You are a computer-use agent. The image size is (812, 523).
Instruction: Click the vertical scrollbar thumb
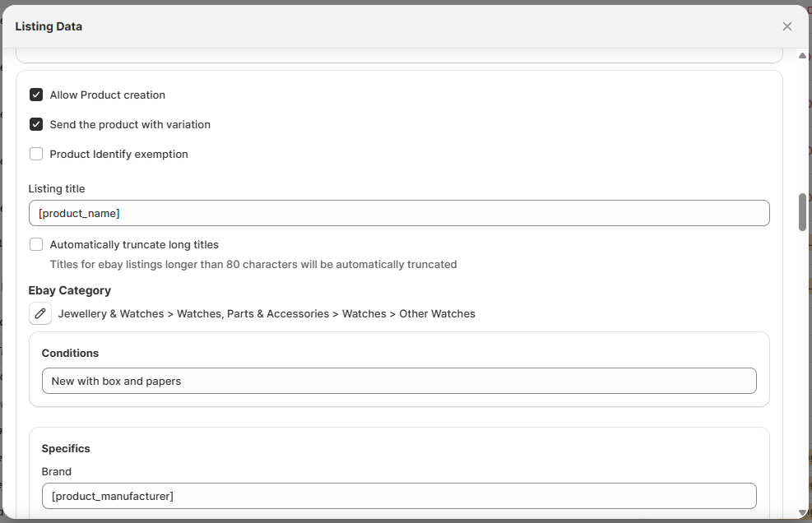(x=802, y=212)
